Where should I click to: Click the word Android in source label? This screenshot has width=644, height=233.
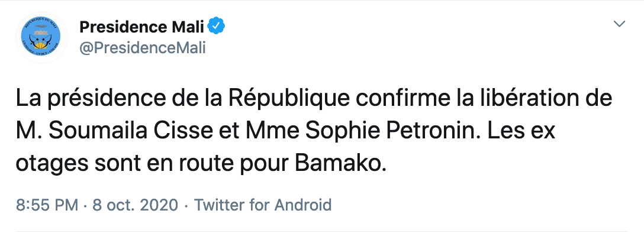[x=302, y=204]
